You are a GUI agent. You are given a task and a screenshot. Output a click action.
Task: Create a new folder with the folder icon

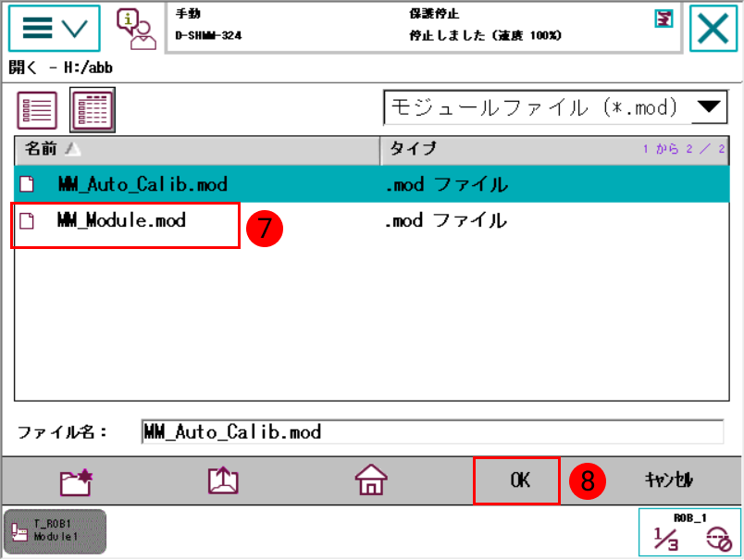77,481
